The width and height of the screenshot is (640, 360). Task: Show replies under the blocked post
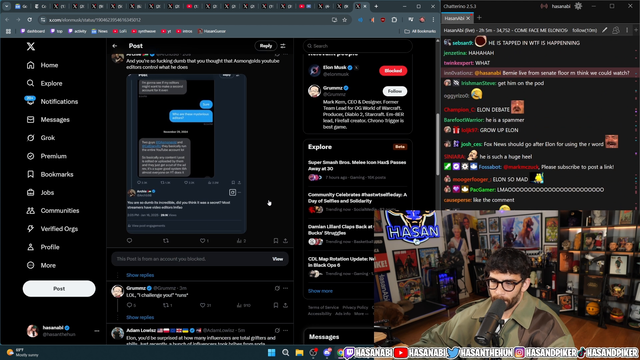click(x=140, y=275)
